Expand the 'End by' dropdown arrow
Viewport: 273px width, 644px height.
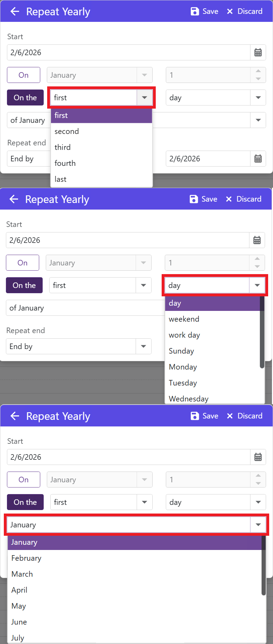pos(144,346)
